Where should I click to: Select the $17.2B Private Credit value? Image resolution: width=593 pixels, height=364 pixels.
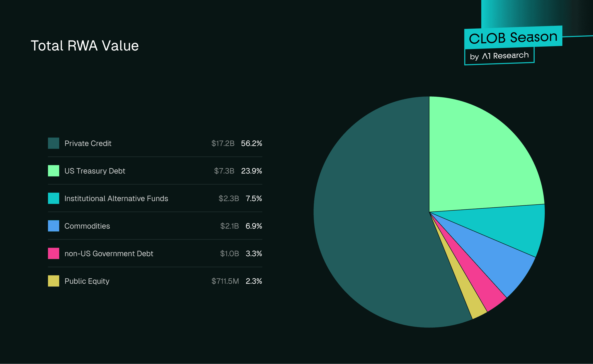click(223, 143)
